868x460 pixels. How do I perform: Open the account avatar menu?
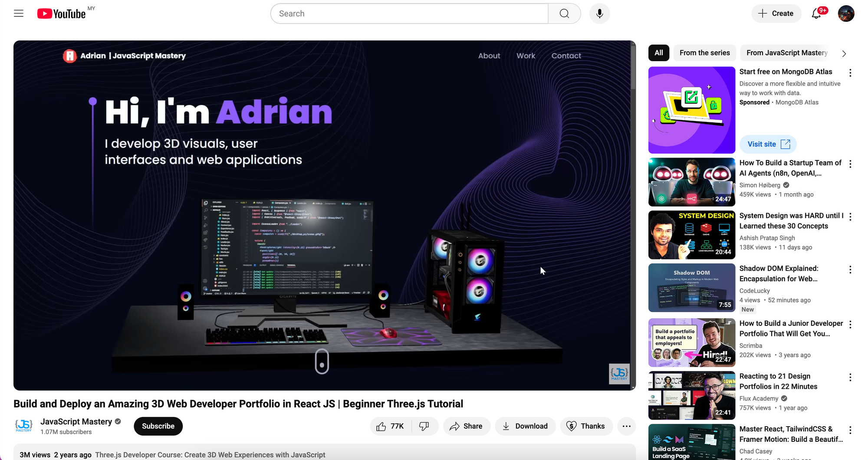[x=846, y=13]
